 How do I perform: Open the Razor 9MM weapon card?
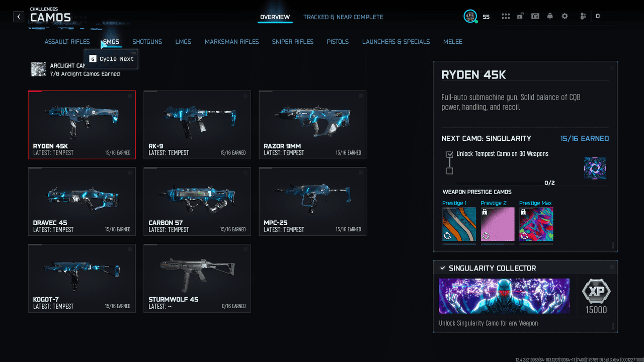pyautogui.click(x=312, y=125)
